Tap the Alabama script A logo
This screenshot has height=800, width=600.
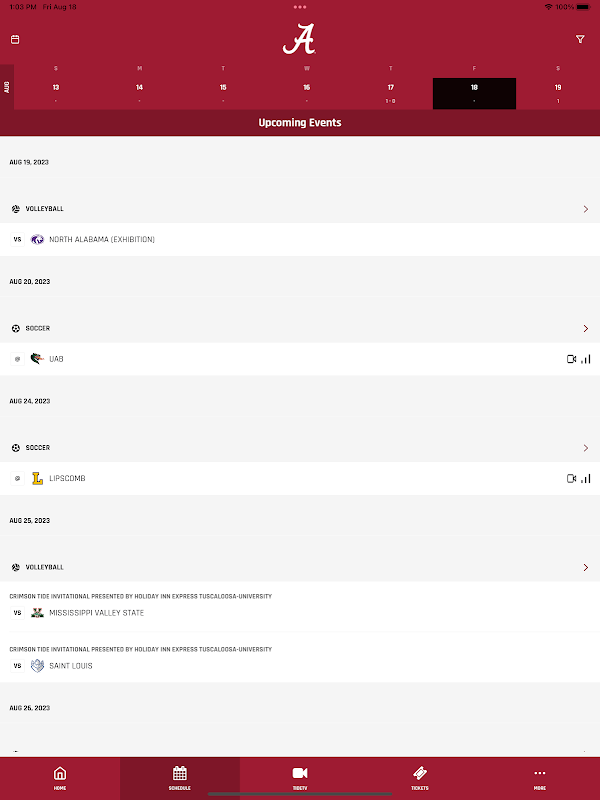299,39
